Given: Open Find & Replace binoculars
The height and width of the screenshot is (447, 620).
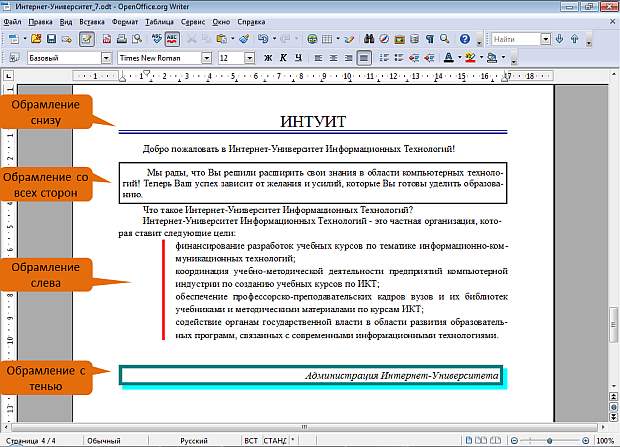Looking at the screenshot, I should pos(369,39).
